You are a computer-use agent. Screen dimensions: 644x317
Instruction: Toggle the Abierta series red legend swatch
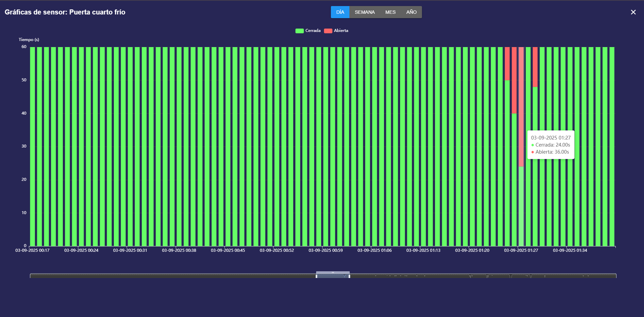coord(328,31)
